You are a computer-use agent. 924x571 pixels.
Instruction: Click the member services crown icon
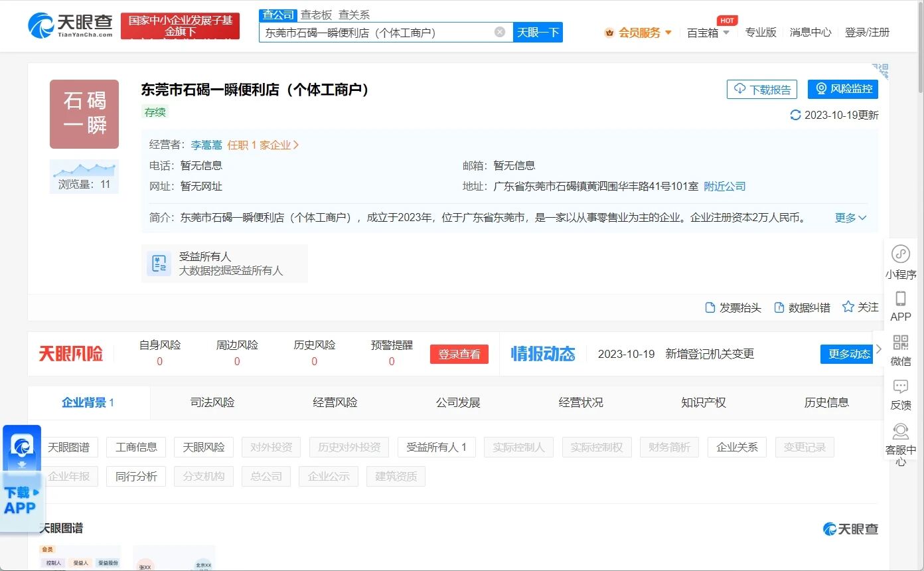coord(609,33)
